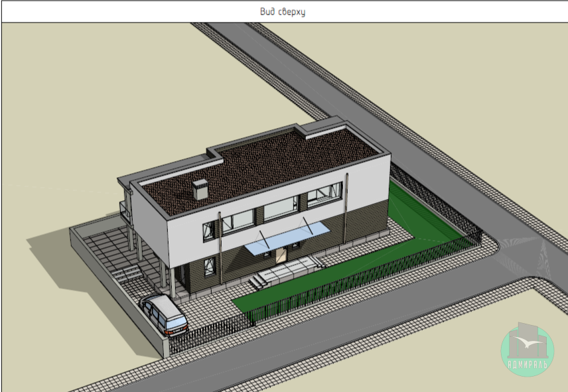
Task: Select the ground floor window left of door
Action: (x=209, y=267)
